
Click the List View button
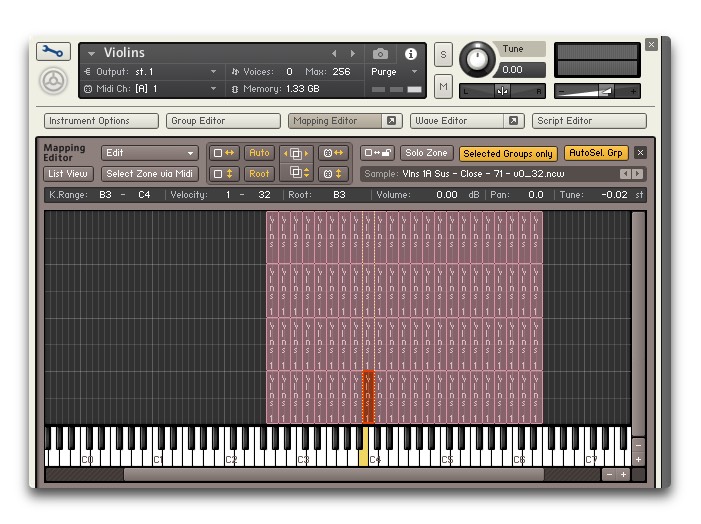(x=68, y=173)
